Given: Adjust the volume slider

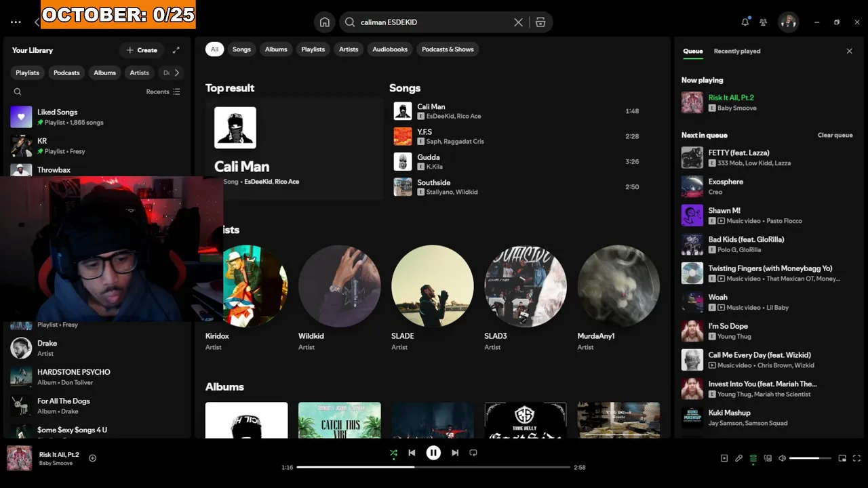Looking at the screenshot, I should 810,458.
